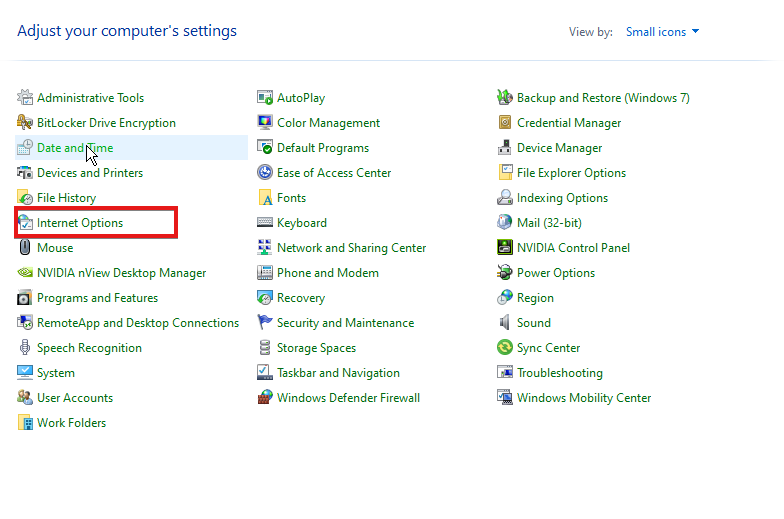
Task: Open Internet Options link text
Action: pyautogui.click(x=80, y=223)
